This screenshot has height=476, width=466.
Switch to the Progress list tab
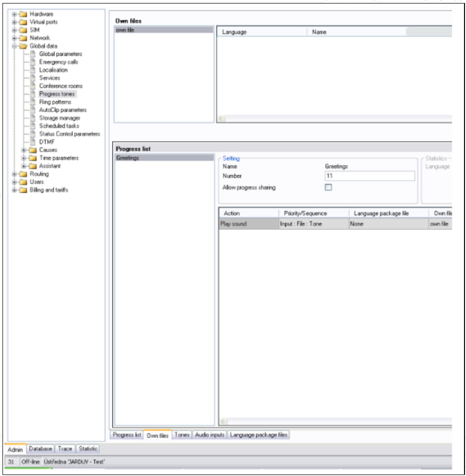[x=127, y=435]
